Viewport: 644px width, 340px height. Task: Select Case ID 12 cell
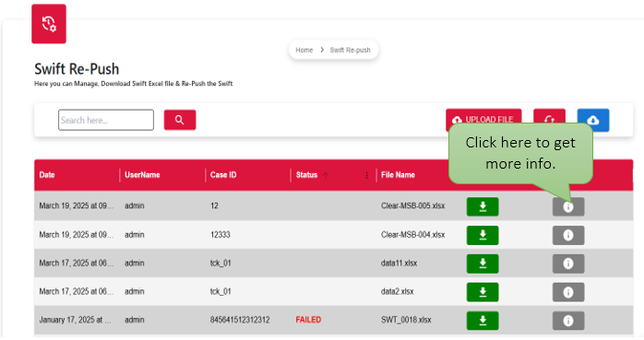point(214,205)
